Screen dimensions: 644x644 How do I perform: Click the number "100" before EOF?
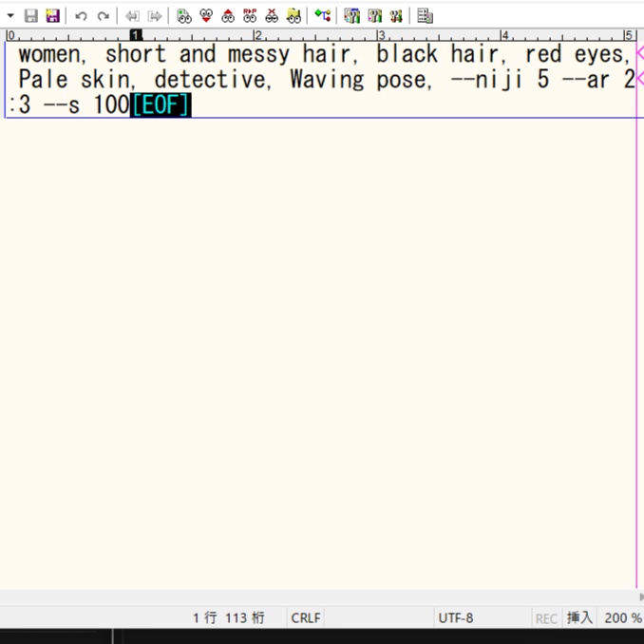[x=112, y=104]
